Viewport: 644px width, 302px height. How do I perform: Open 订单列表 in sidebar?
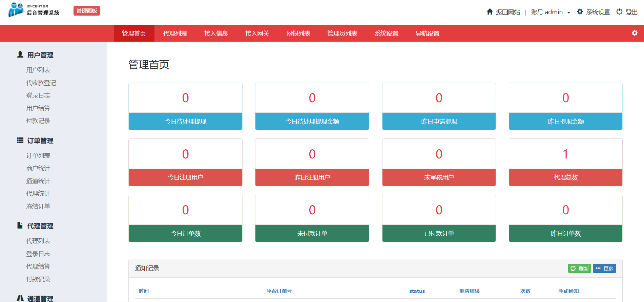coord(38,156)
